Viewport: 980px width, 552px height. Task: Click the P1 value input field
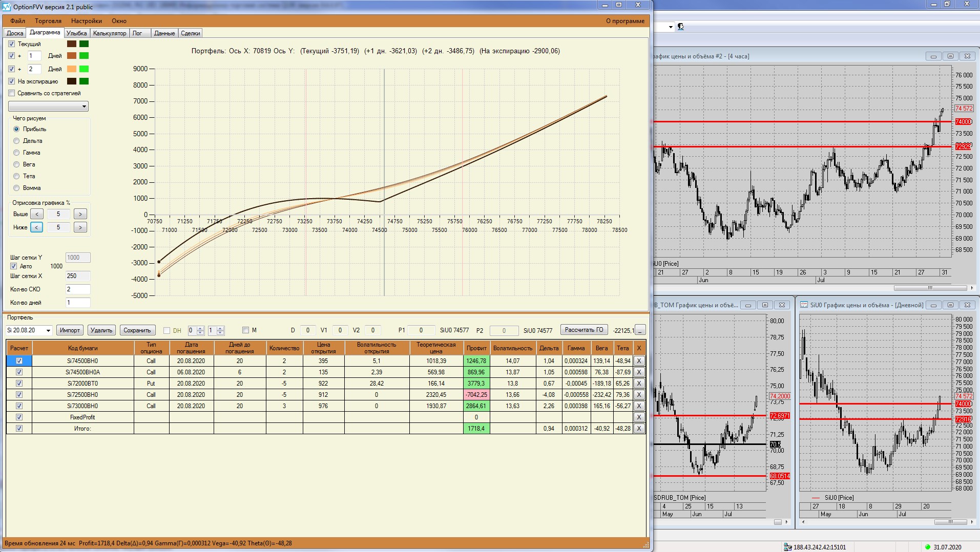point(421,330)
